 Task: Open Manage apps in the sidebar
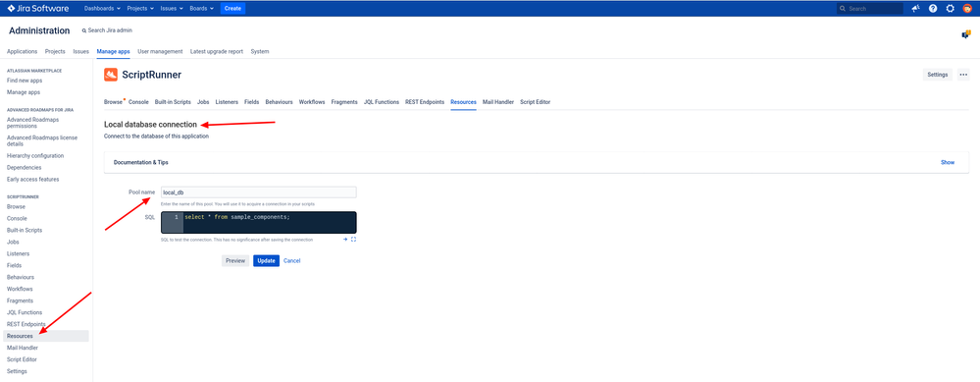click(x=24, y=92)
